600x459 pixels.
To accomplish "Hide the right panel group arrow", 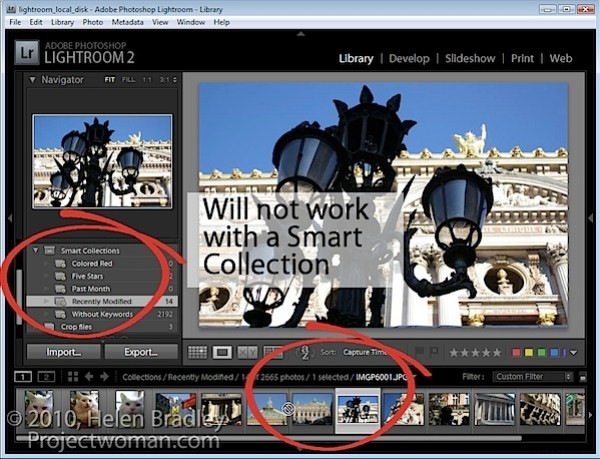I will (590, 218).
